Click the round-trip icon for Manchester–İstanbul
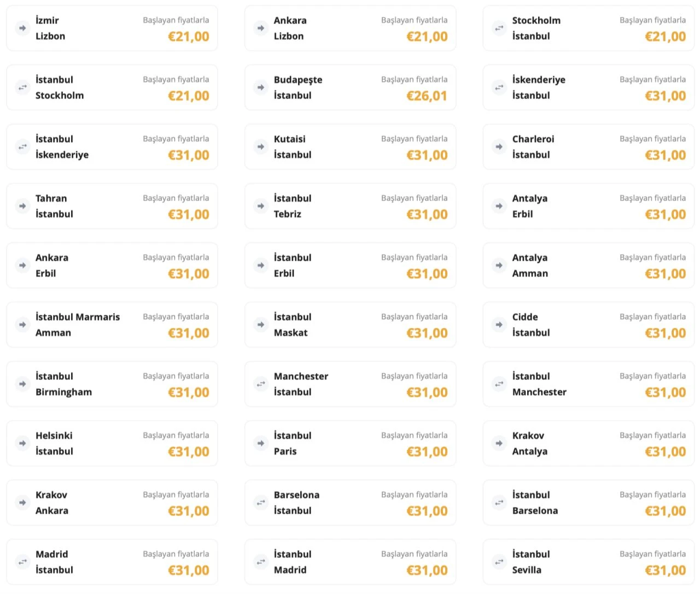The image size is (700, 594). point(261,384)
